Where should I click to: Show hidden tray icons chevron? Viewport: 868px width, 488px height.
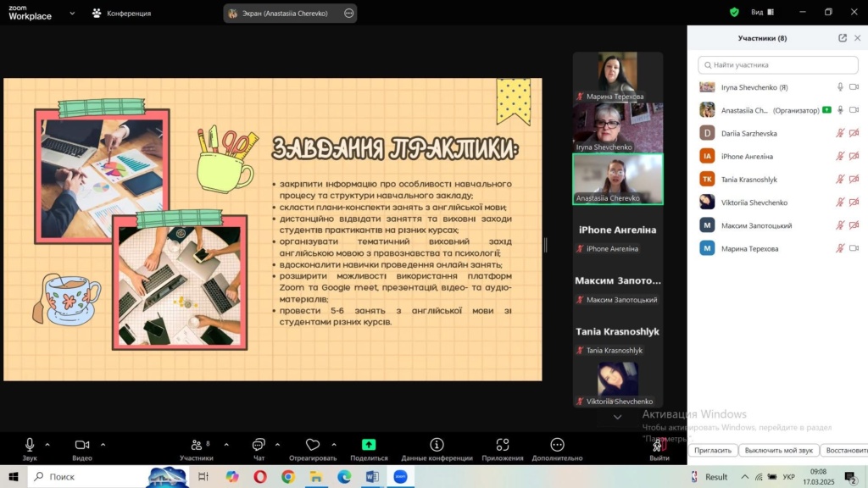744,476
